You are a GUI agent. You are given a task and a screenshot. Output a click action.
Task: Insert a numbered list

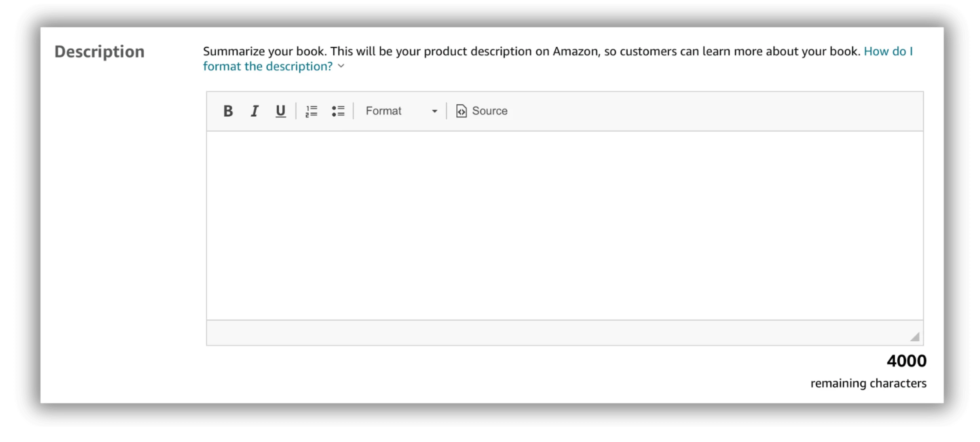point(311,111)
